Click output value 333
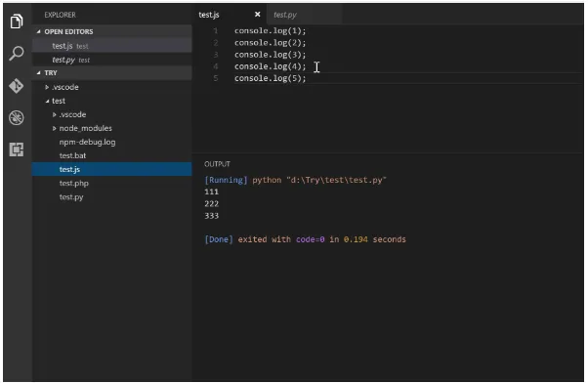The image size is (588, 383). (212, 216)
